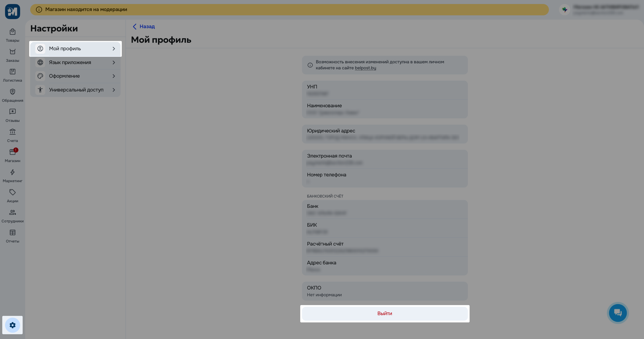
Task: Open Маркетинг lightning icon
Action: coord(12,172)
